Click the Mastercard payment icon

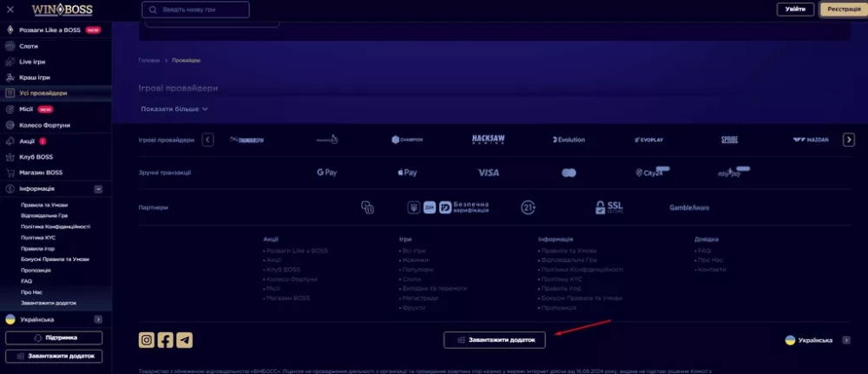[x=569, y=174]
